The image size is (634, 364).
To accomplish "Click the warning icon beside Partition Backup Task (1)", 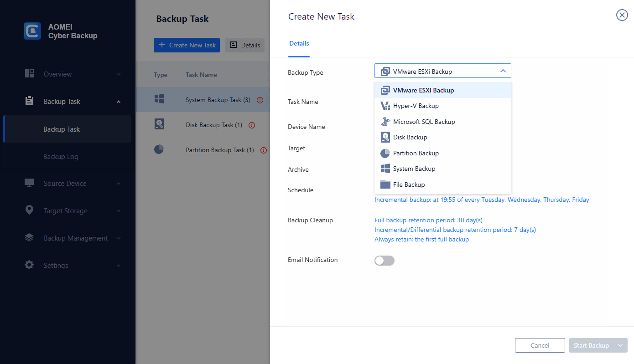I will coord(264,150).
